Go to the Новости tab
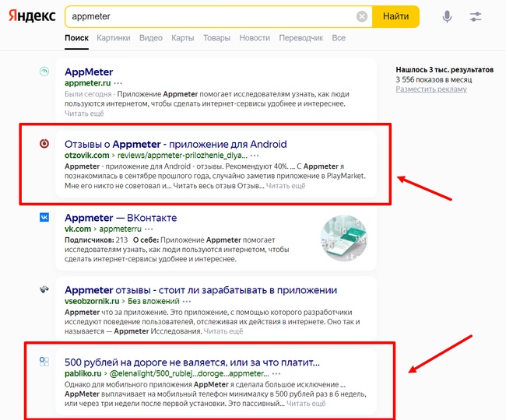506x420 pixels. coord(255,38)
